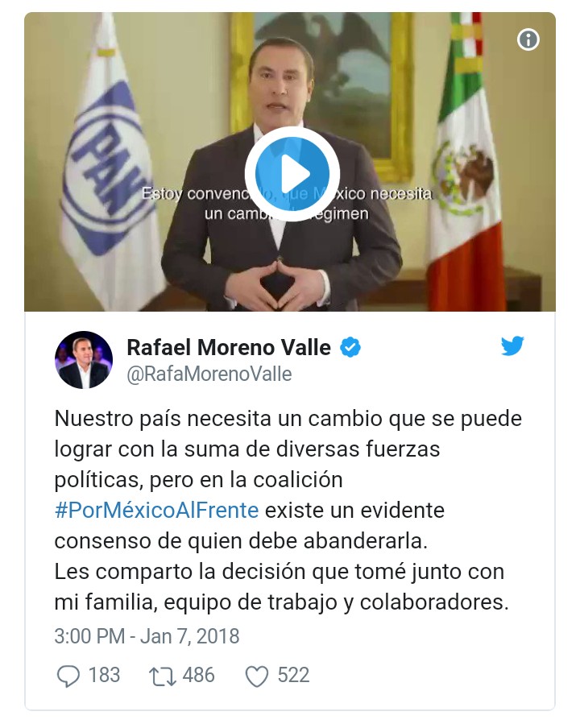This screenshot has width=580, height=728.
Task: Click the reply speech bubble icon
Action: (x=68, y=676)
